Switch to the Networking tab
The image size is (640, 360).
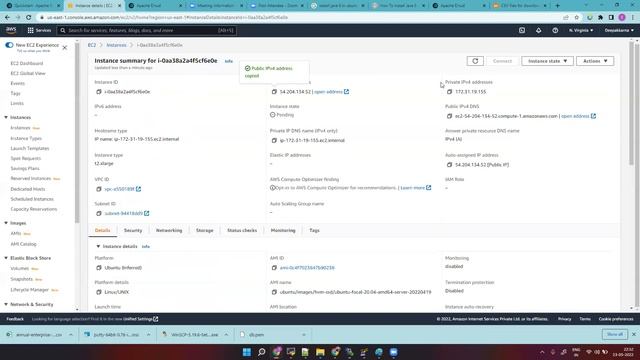[169, 231]
